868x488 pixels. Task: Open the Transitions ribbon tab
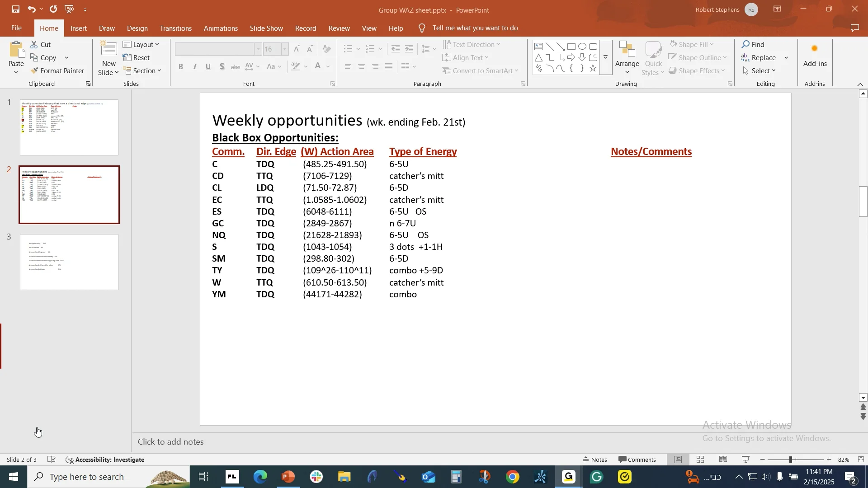175,28
